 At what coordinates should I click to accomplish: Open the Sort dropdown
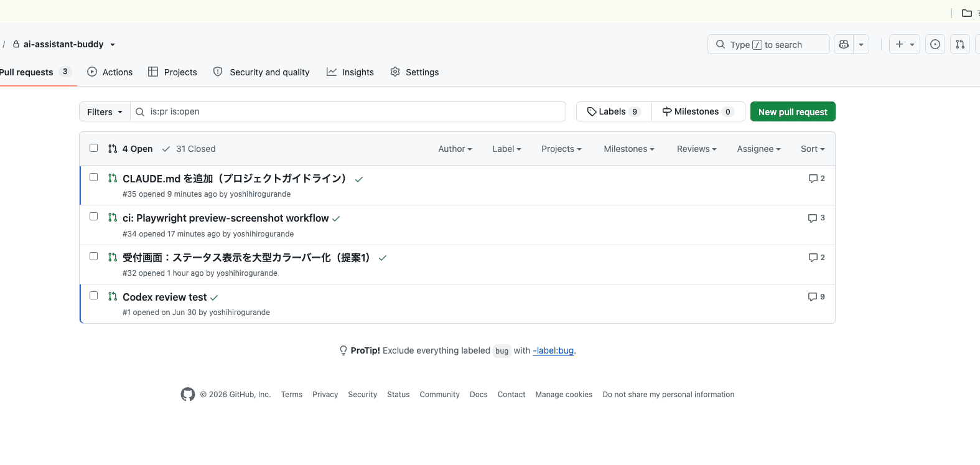point(813,149)
